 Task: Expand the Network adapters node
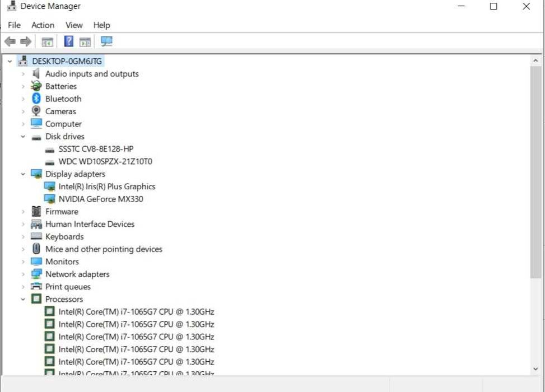click(x=23, y=274)
